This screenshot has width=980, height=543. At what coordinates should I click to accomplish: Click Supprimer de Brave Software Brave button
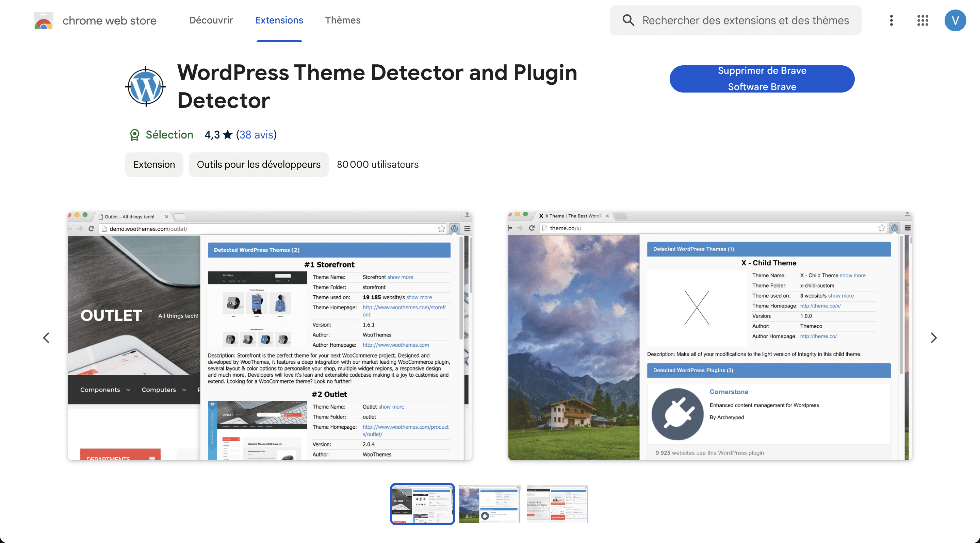point(762,79)
